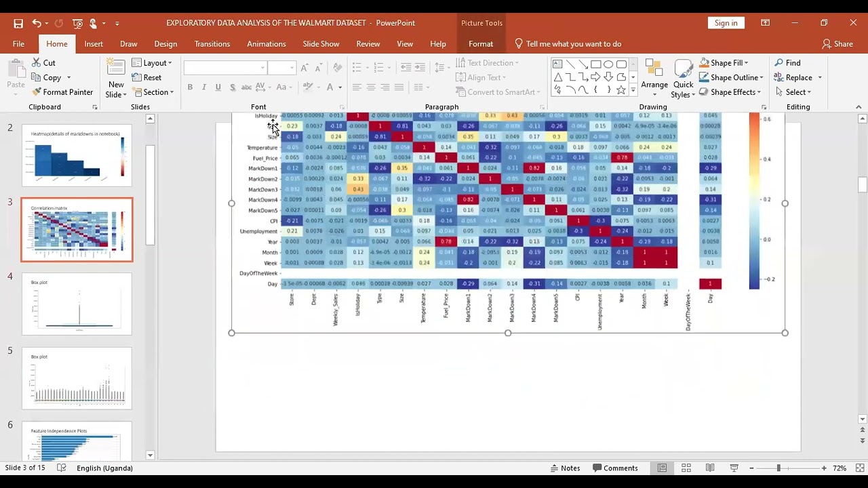Center align the text

pos(371,87)
